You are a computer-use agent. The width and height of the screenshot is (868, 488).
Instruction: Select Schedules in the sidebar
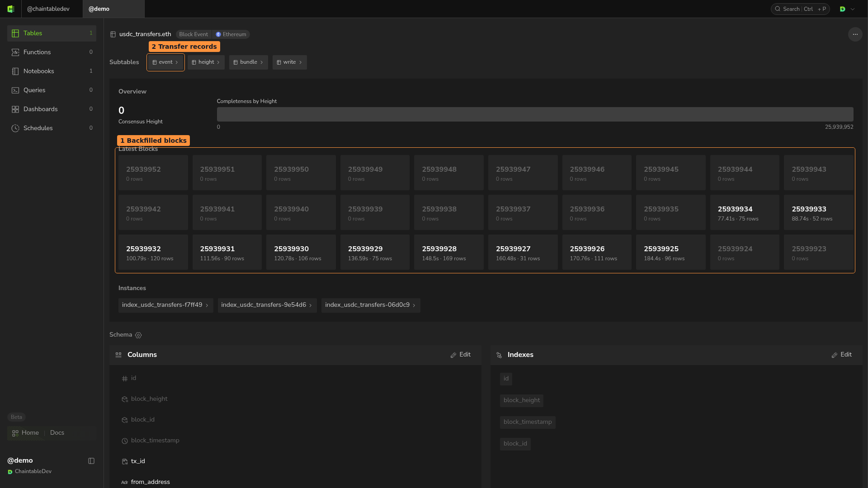[52, 128]
